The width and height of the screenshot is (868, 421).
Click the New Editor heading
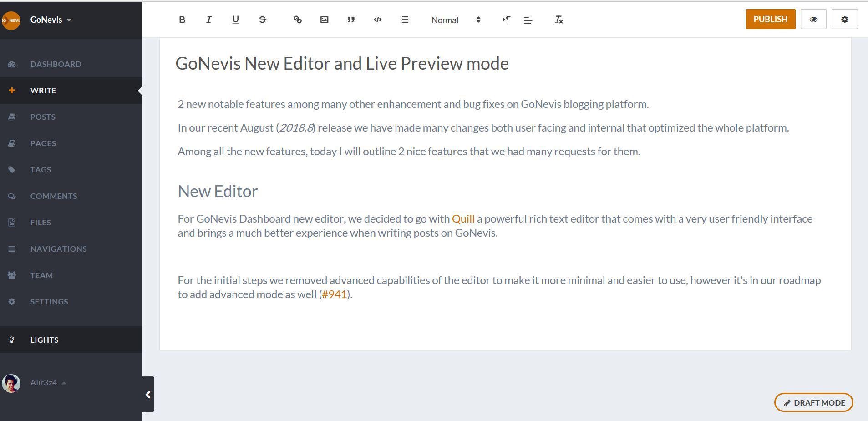pos(218,191)
